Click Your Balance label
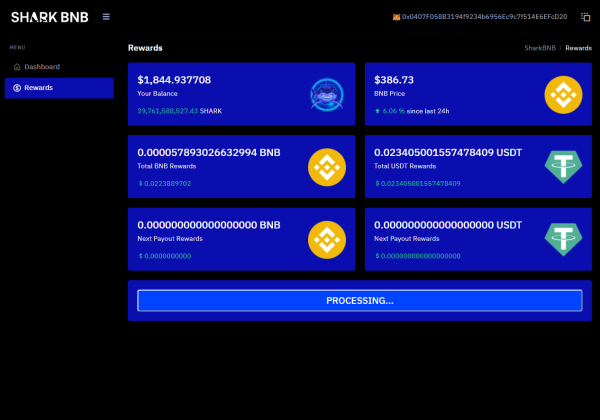Viewport: 600px width, 420px height. (x=157, y=94)
